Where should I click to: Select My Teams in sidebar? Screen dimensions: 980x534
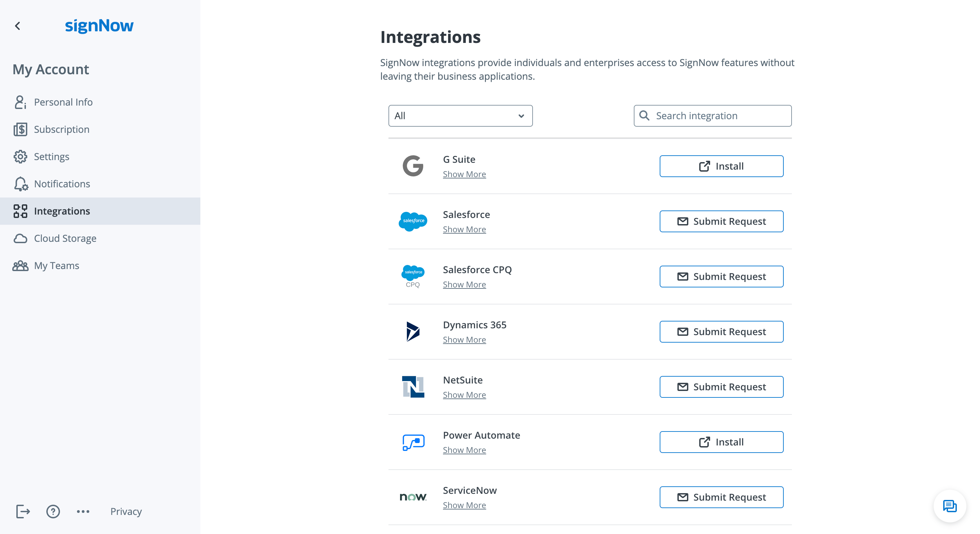57,266
